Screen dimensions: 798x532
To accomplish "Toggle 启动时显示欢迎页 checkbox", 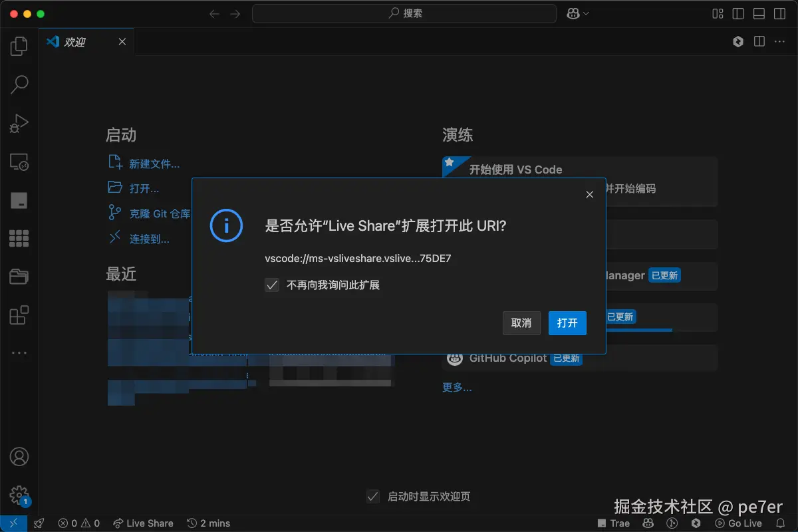I will (373, 496).
